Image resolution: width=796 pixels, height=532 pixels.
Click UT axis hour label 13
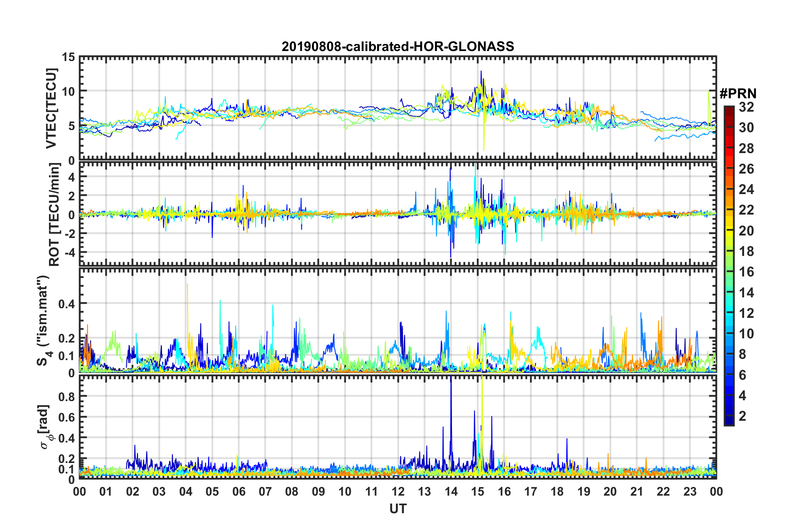424,491
